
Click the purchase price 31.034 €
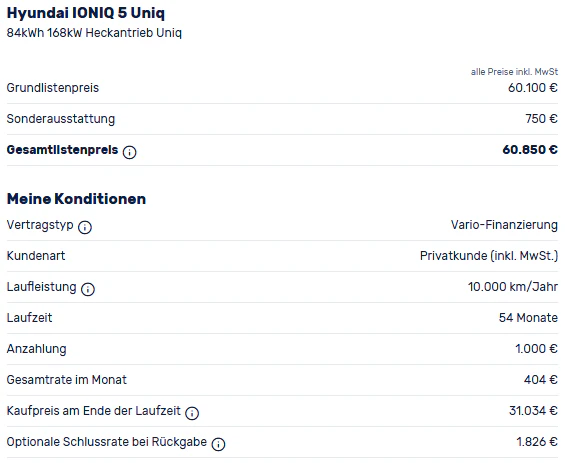(533, 411)
